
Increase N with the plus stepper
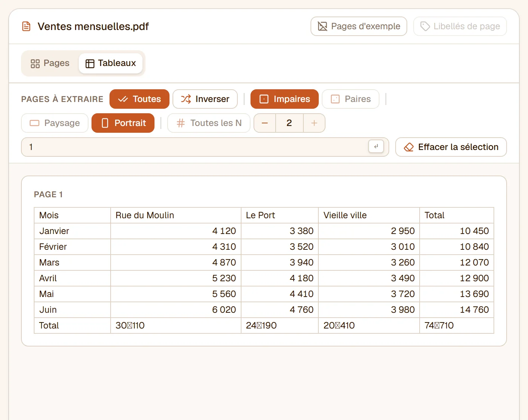coord(314,123)
